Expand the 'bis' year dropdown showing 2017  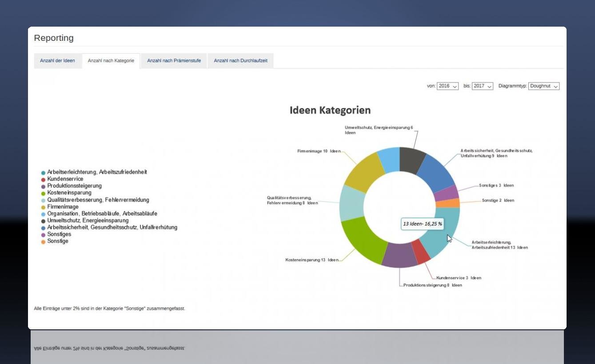pyautogui.click(x=483, y=86)
